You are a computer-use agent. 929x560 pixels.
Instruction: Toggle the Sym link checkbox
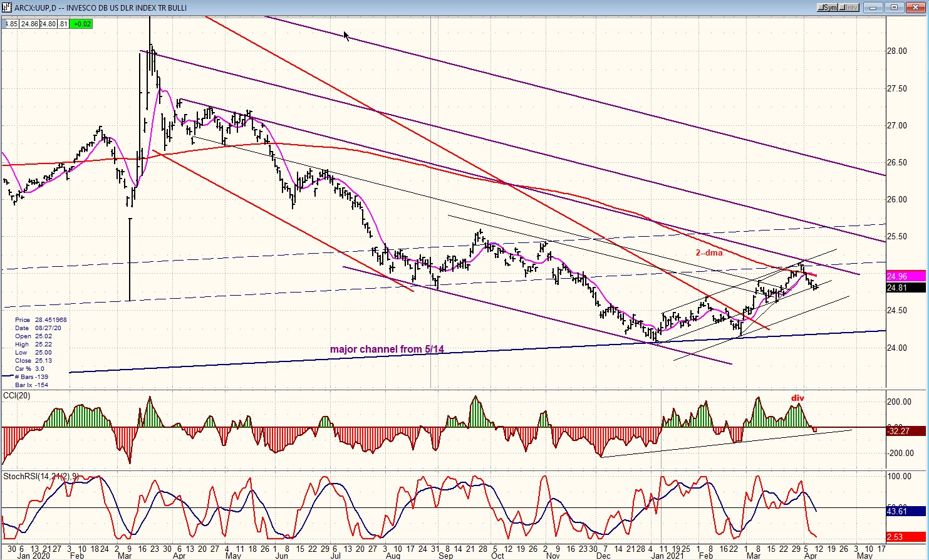(827, 8)
